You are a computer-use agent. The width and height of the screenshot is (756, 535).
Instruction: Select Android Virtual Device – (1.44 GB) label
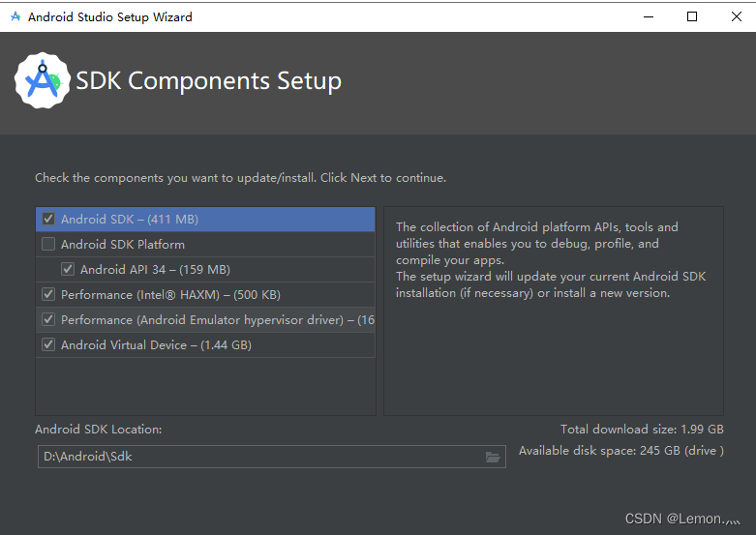(x=156, y=345)
